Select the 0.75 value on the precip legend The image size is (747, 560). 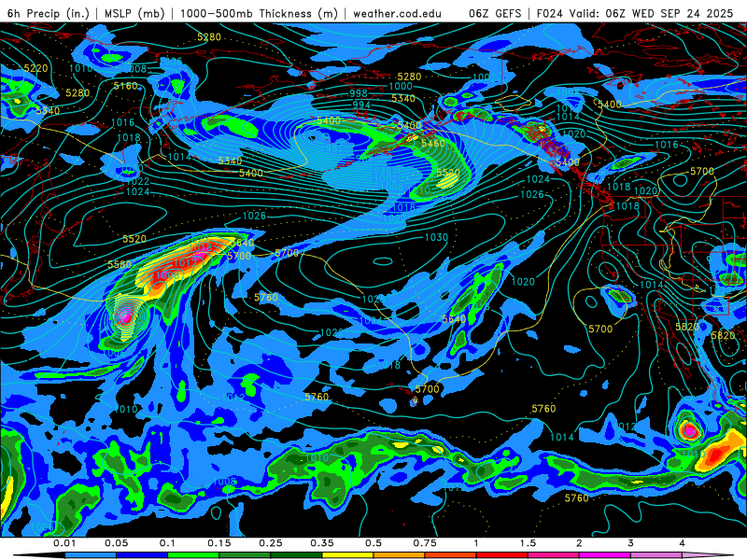(425, 543)
